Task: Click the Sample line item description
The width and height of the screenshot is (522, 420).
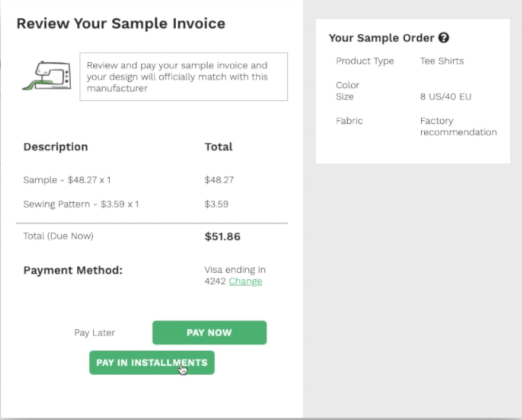Action: point(67,180)
